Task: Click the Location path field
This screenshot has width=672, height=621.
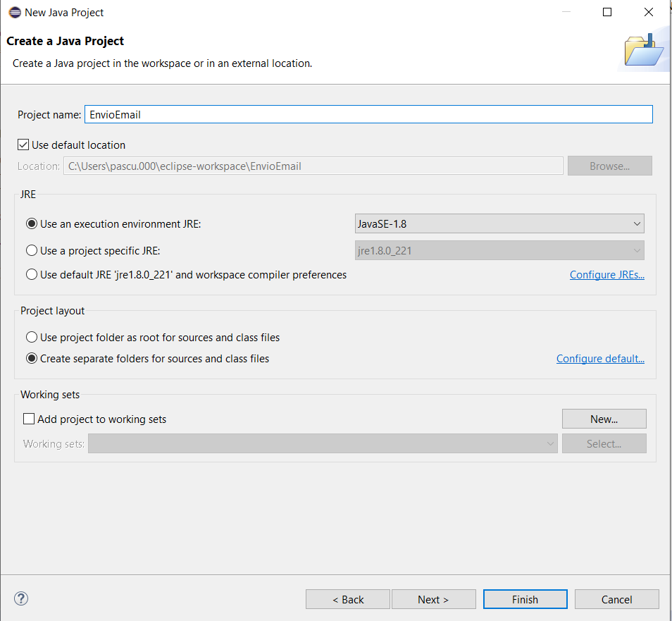Action: tap(313, 166)
